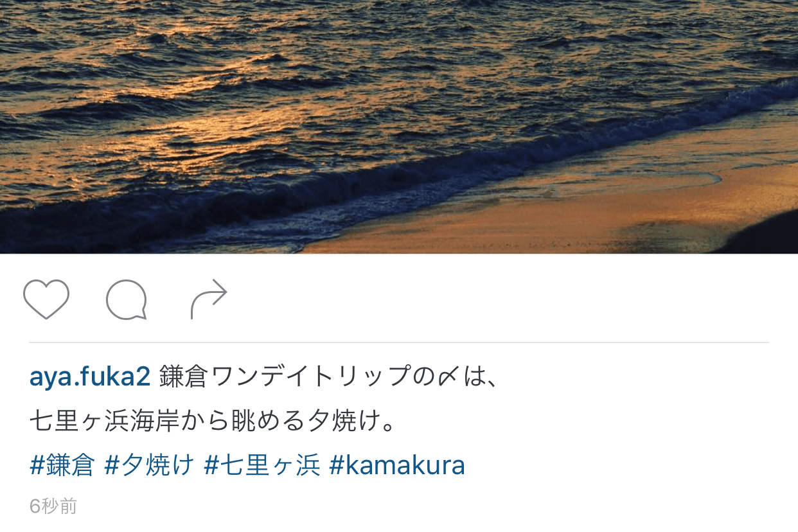Share the post using the arrow icon
The image size is (798, 532).
(209, 299)
